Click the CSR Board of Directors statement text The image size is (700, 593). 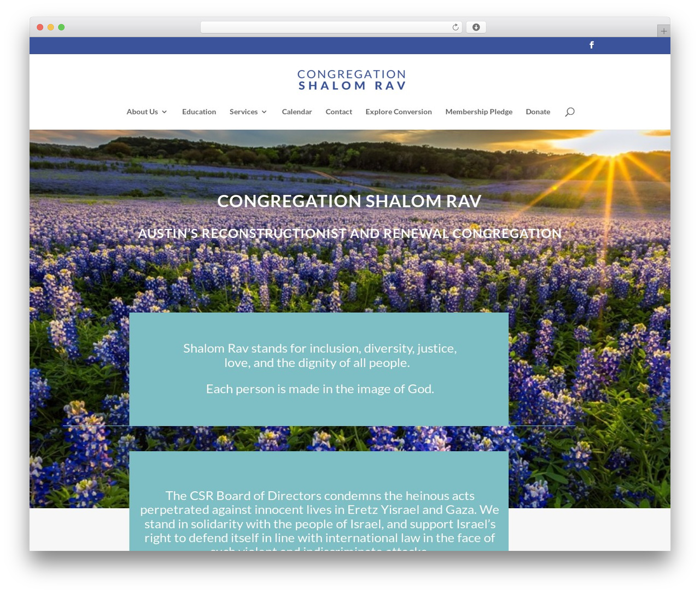point(319,520)
